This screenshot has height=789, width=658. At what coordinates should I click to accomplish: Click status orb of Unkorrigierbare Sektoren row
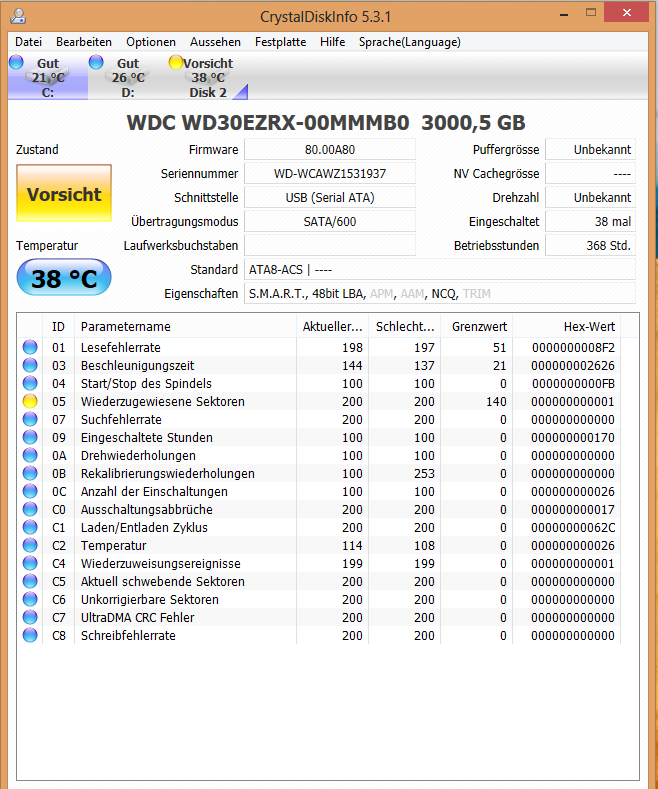coord(30,599)
